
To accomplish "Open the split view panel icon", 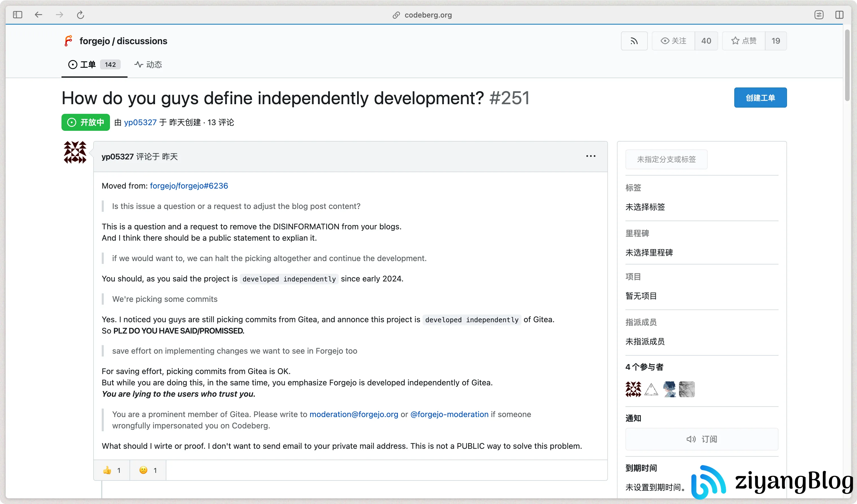I will [x=839, y=15].
